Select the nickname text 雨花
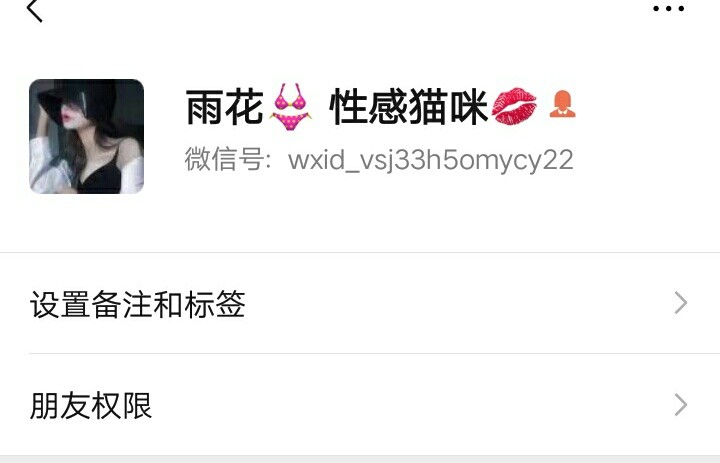 225,107
